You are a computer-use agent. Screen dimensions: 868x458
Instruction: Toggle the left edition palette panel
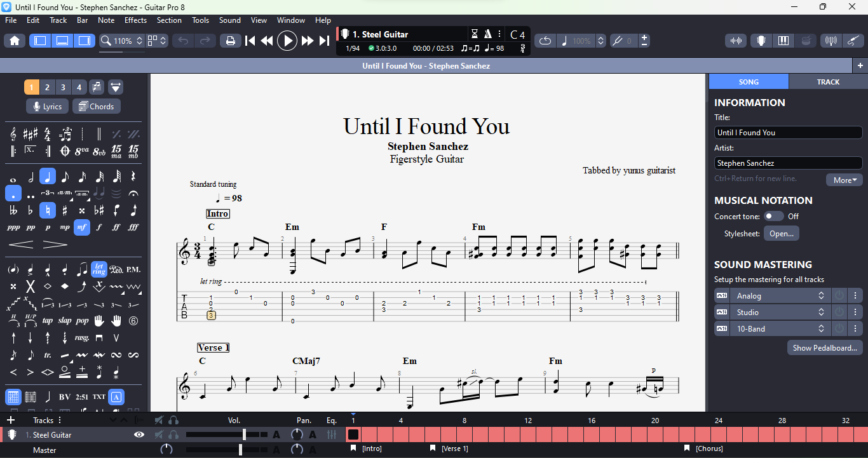(x=40, y=41)
